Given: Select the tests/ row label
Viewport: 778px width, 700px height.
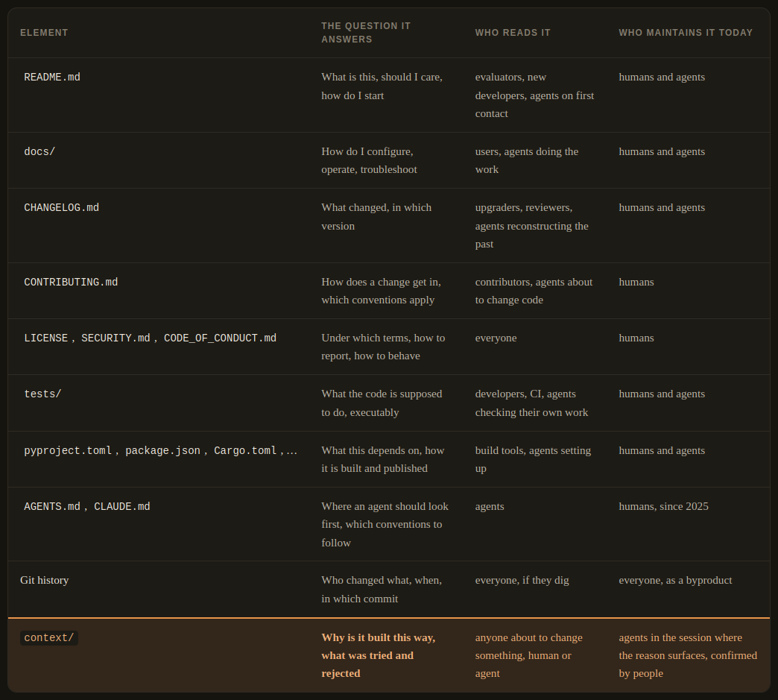Looking at the screenshot, I should point(42,394).
